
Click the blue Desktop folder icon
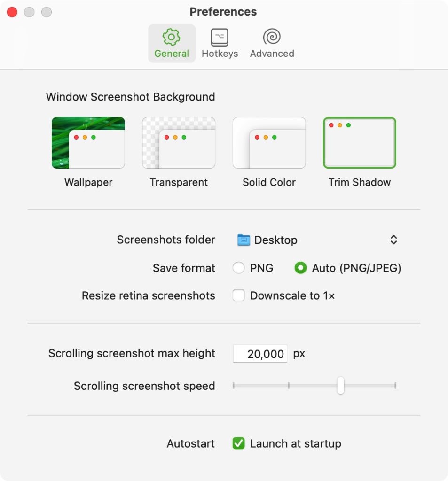(x=244, y=240)
